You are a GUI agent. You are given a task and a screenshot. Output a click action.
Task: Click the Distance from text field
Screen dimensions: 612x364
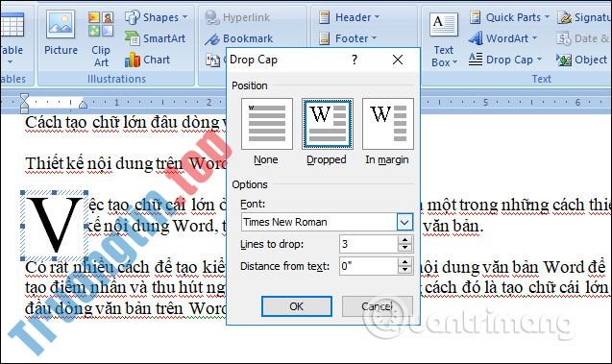coord(369,266)
